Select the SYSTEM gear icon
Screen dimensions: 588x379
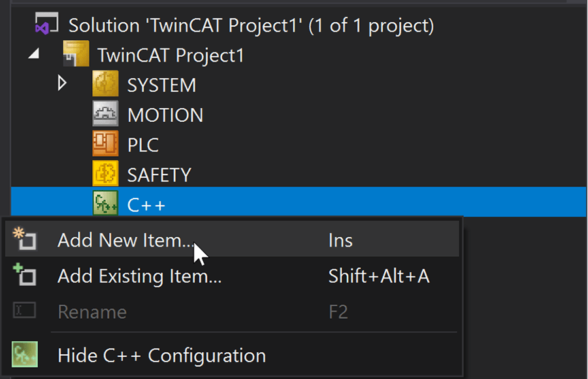(105, 84)
